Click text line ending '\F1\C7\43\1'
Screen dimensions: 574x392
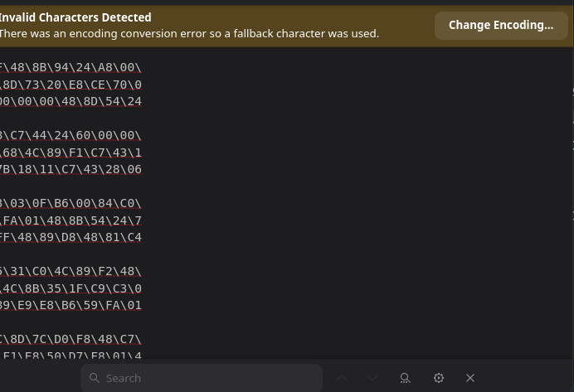tap(71, 152)
